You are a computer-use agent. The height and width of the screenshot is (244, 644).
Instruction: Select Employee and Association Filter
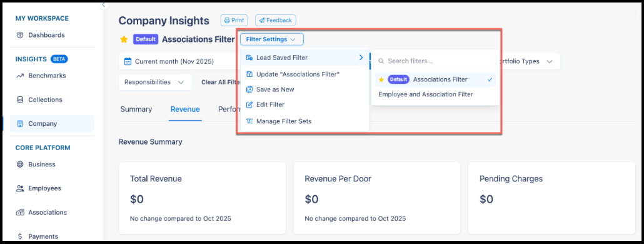coord(426,94)
